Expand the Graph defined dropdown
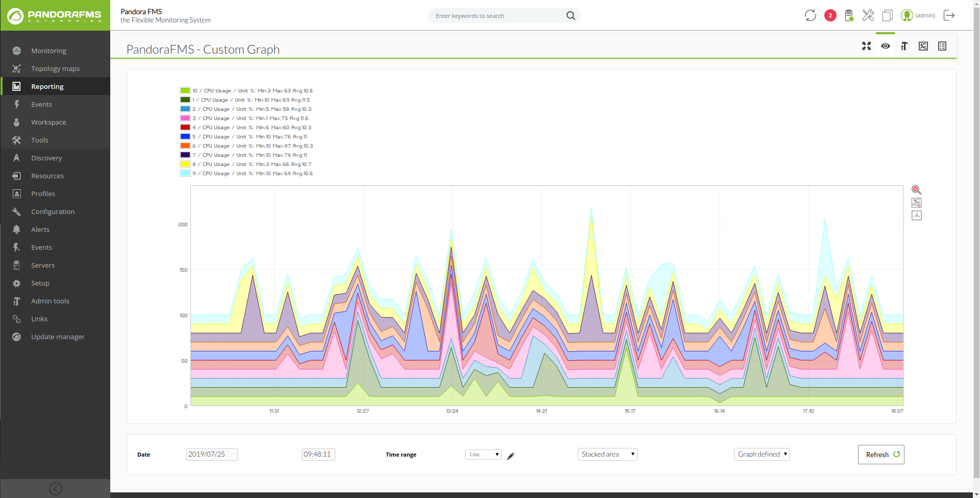 [762, 454]
